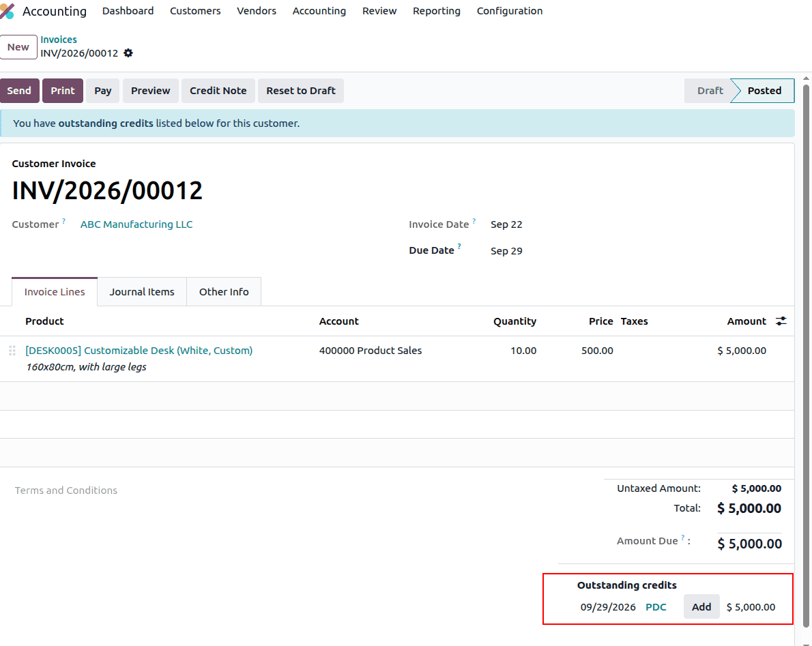Click the Terms and Conditions field
This screenshot has width=812, height=646.
click(66, 490)
